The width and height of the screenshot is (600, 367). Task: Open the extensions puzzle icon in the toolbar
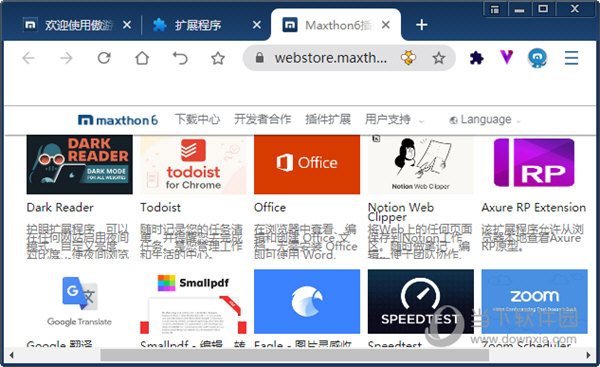coord(476,58)
